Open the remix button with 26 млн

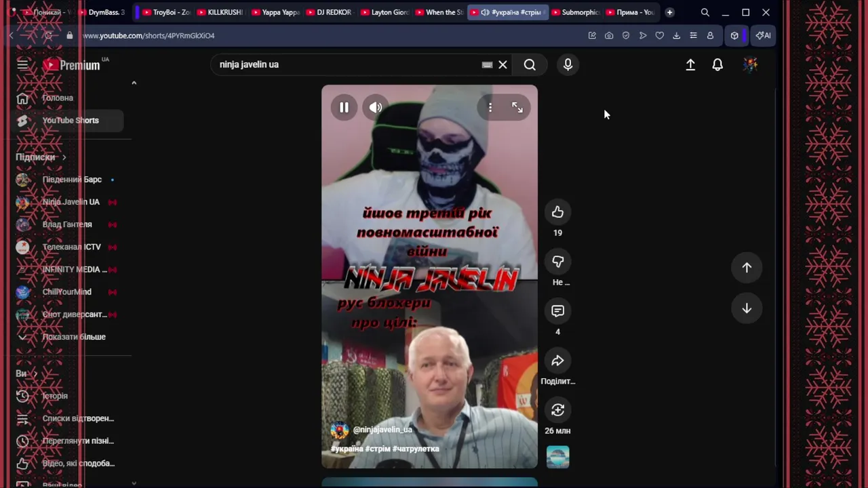pyautogui.click(x=557, y=410)
